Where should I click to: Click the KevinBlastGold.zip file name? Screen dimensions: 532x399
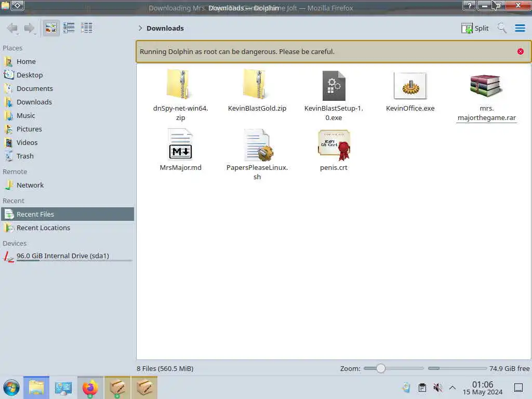[257, 108]
